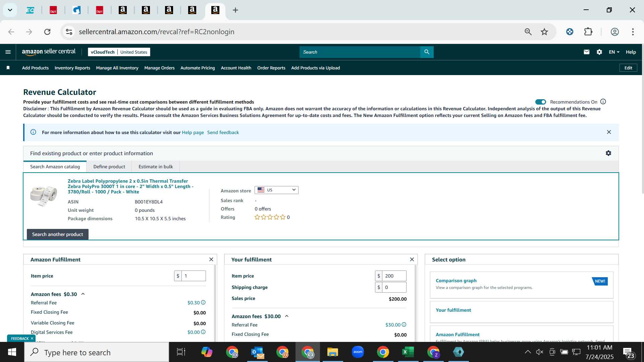Image resolution: width=644 pixels, height=362 pixels.
Task: Click Amazon Fulfillment item price field
Action: [193, 276]
